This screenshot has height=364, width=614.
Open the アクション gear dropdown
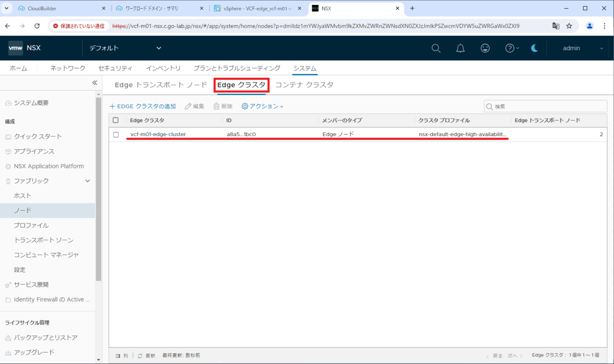pos(262,106)
